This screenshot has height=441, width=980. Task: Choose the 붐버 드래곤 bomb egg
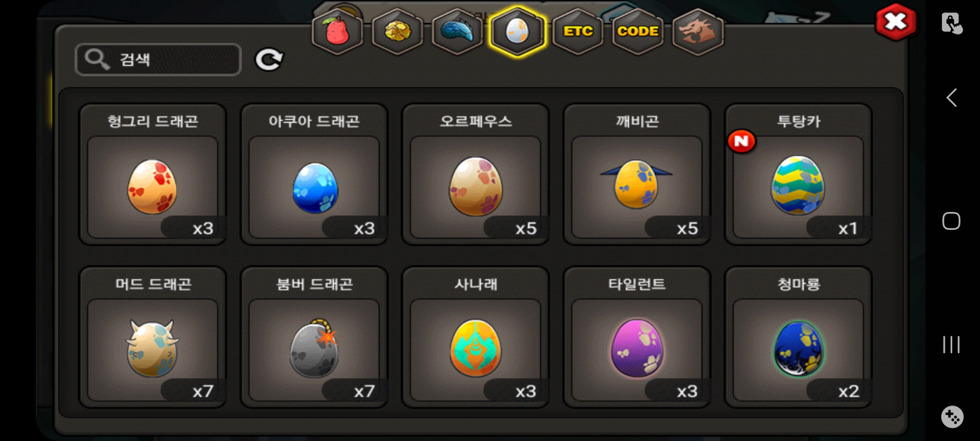click(314, 337)
